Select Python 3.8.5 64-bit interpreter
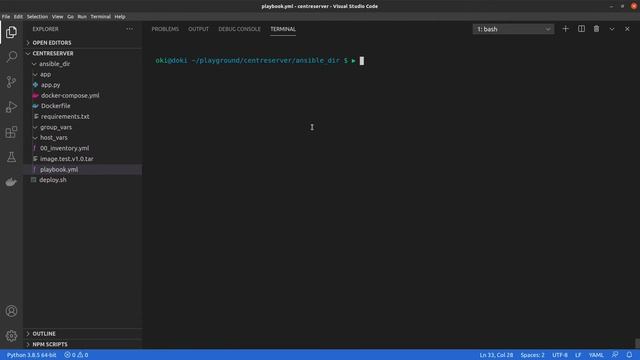Viewport: 640px width, 360px height. [x=31, y=355]
